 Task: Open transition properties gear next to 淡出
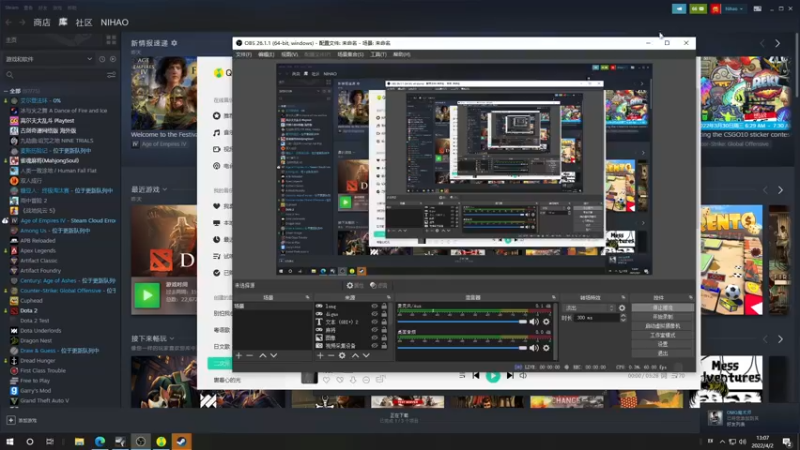tap(622, 308)
